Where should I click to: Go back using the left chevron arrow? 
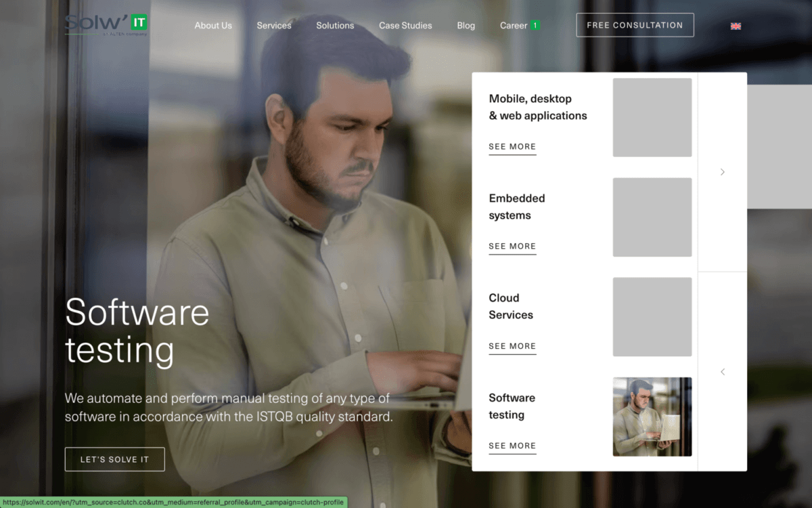pos(722,371)
